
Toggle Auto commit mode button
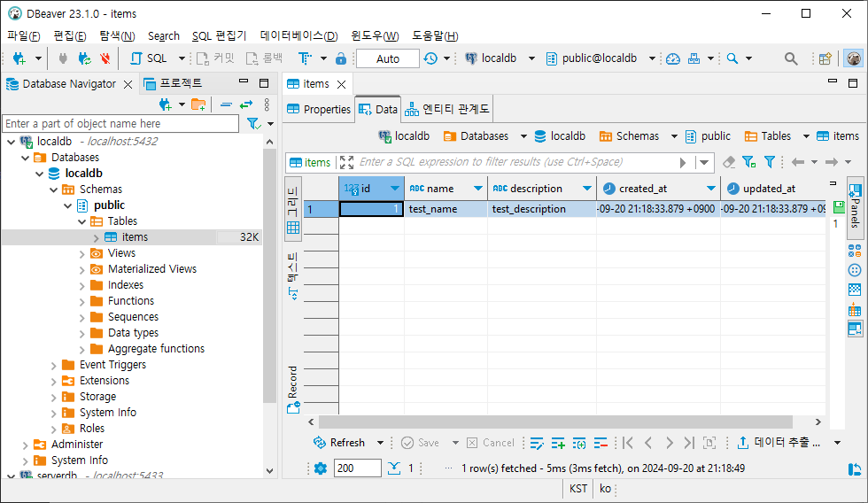click(x=388, y=58)
